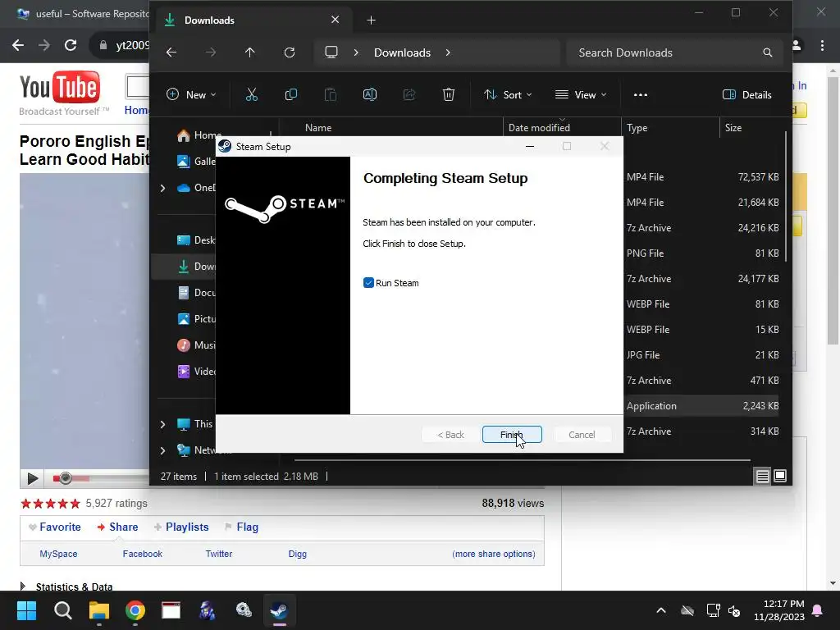The width and height of the screenshot is (840, 630).
Task: Sort by the Name column header
Action: coord(318,127)
